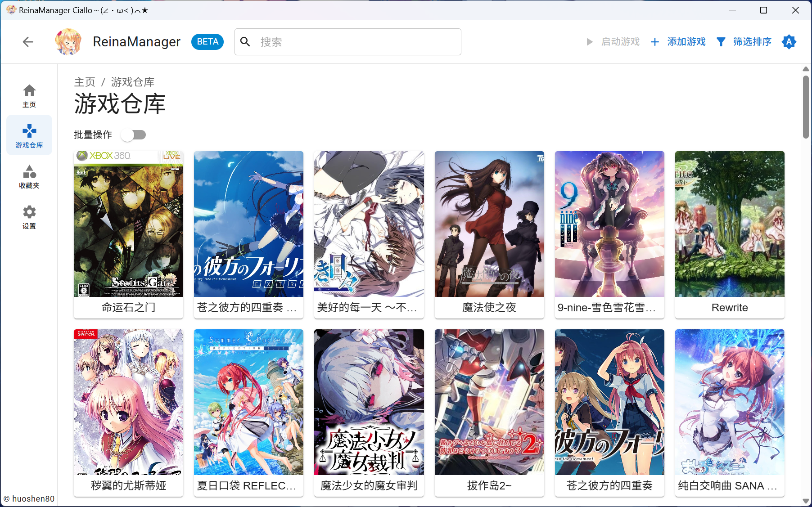Image resolution: width=812 pixels, height=507 pixels.
Task: Click the ReinaManager avatar logo
Action: (x=68, y=42)
